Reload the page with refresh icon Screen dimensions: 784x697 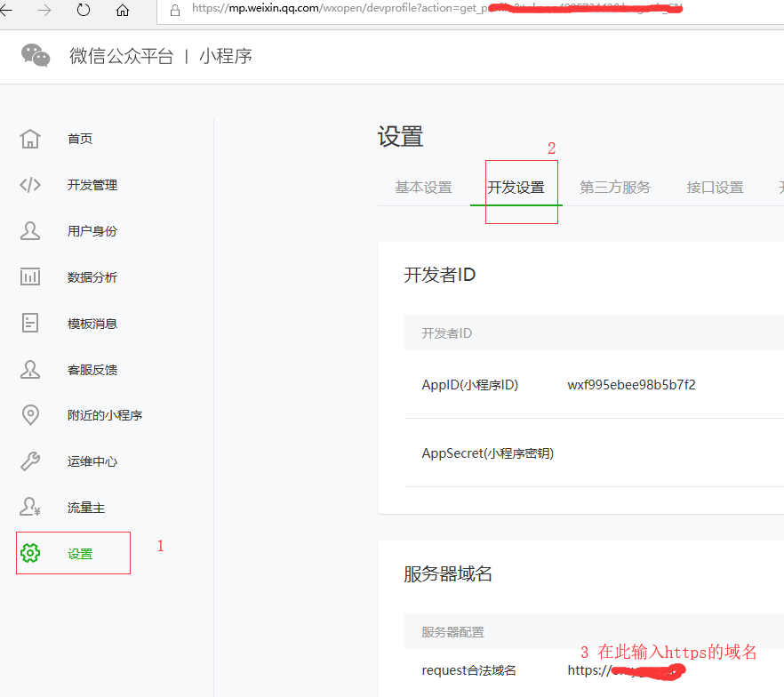click(x=84, y=10)
